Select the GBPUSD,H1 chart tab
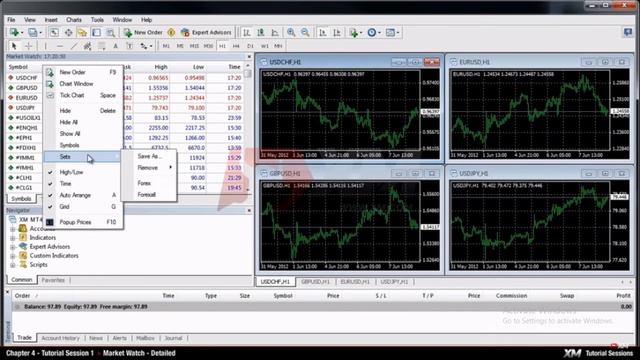The height and width of the screenshot is (360, 640). (x=316, y=282)
